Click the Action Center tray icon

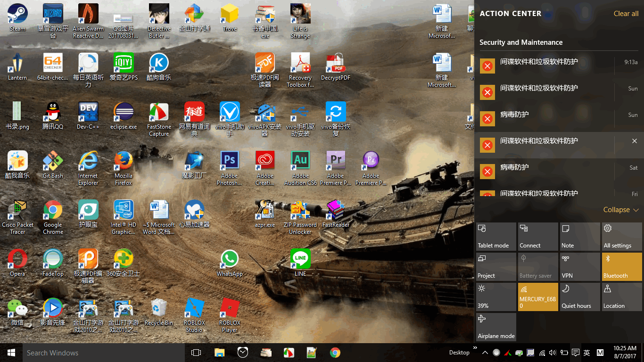coord(575,353)
